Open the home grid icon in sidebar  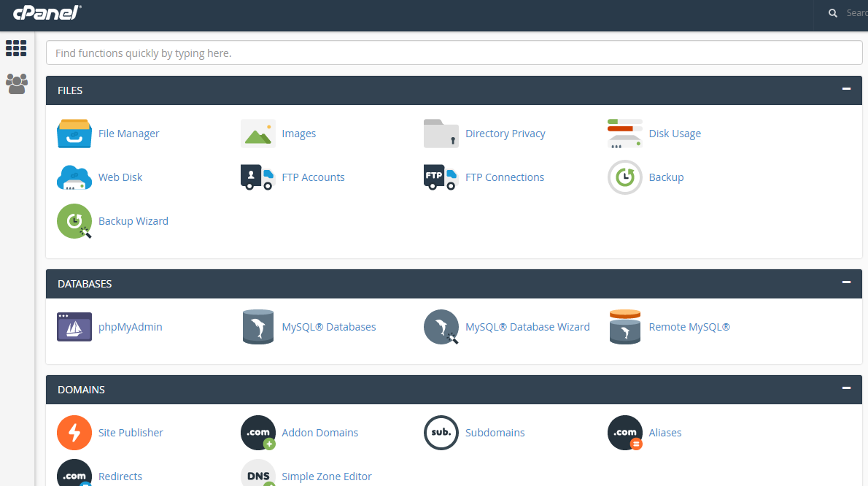tap(16, 48)
